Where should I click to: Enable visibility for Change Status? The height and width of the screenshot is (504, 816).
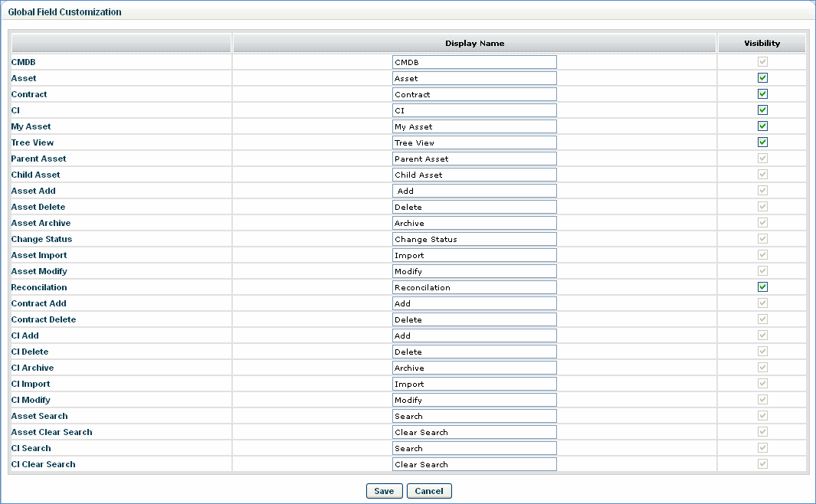[762, 238]
